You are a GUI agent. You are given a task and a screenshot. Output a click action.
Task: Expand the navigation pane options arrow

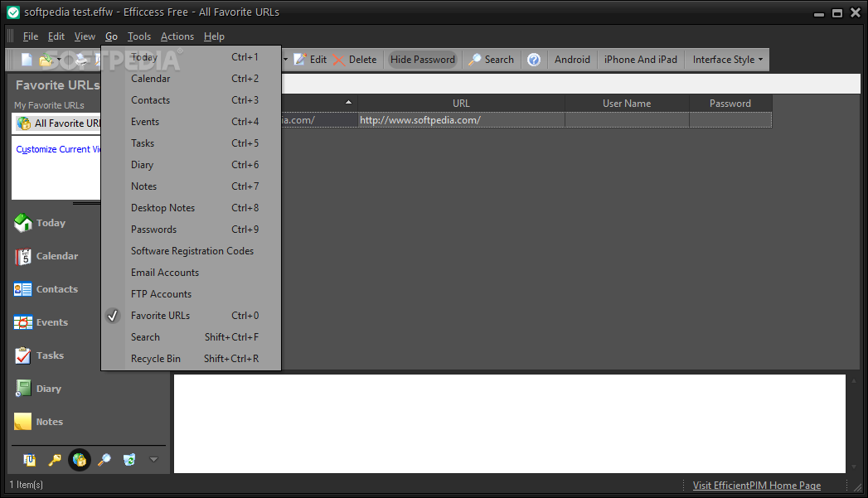click(154, 459)
